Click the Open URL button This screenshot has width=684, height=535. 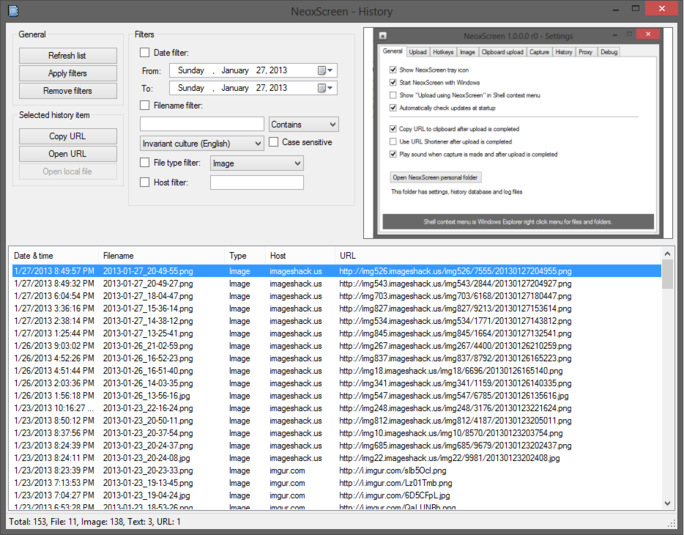pyautogui.click(x=68, y=154)
